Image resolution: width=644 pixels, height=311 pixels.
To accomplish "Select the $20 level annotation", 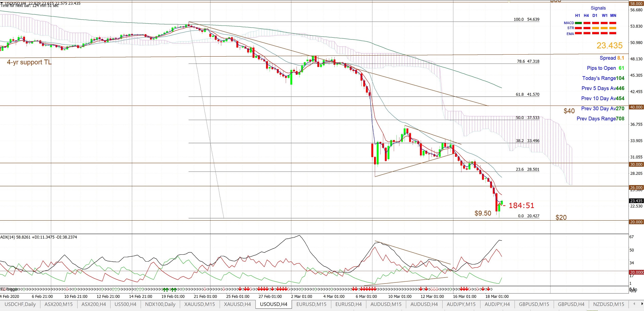I will tap(561, 218).
